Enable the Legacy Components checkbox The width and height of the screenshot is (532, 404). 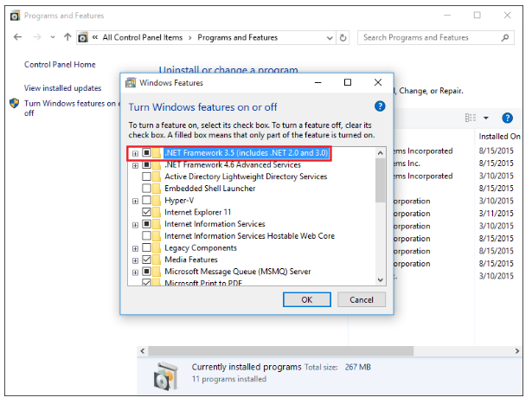coord(146,247)
